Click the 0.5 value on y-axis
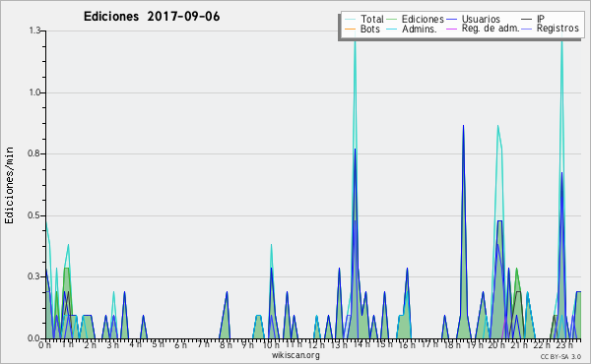Viewport: 591px width, 364px height. click(34, 215)
